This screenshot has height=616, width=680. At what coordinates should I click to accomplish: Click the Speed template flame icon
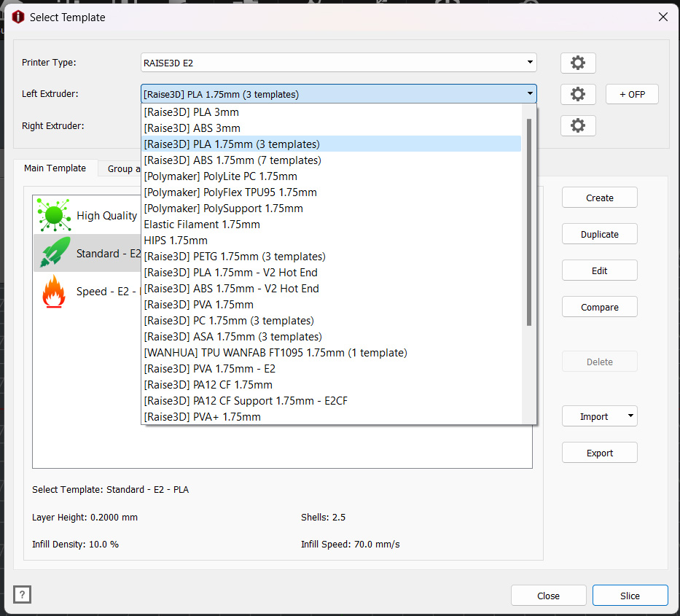[x=54, y=291]
